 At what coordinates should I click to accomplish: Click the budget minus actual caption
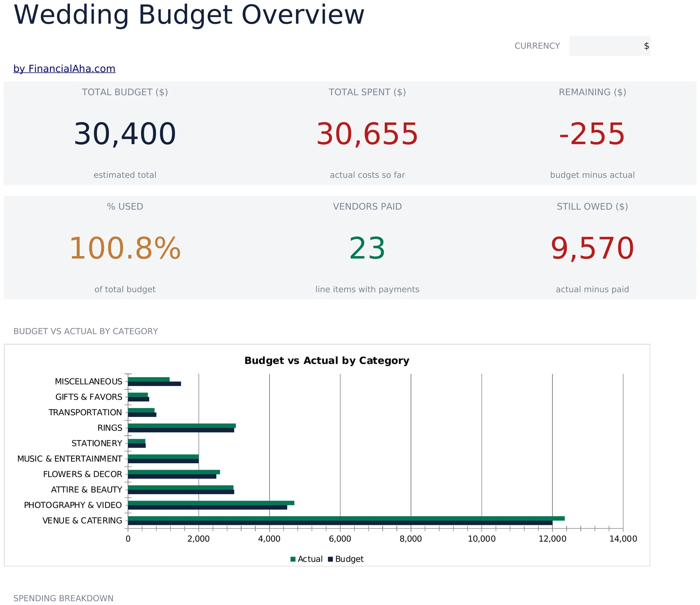click(592, 175)
